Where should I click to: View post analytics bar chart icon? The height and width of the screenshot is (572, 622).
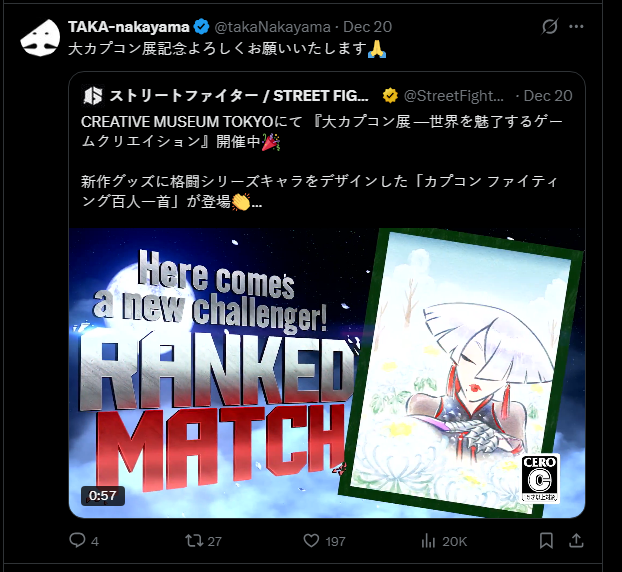[x=428, y=540]
